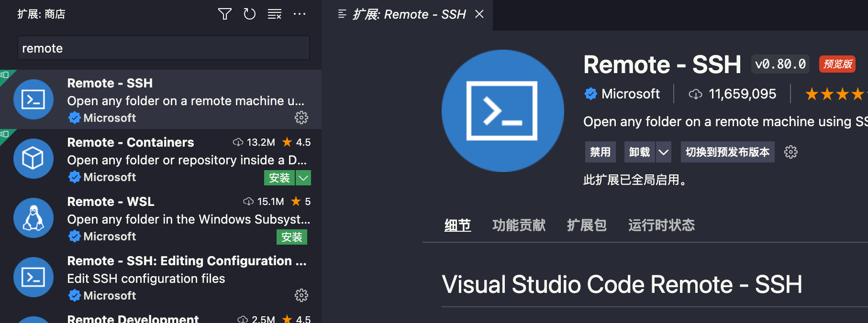The height and width of the screenshot is (323, 868).
Task: Click the Remote - Containers 4.5 star rating
Action: click(x=296, y=142)
